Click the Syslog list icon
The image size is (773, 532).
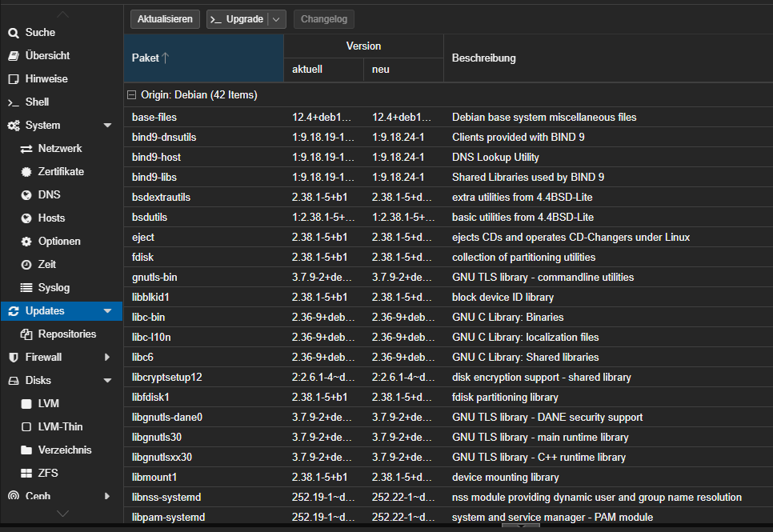pos(26,287)
